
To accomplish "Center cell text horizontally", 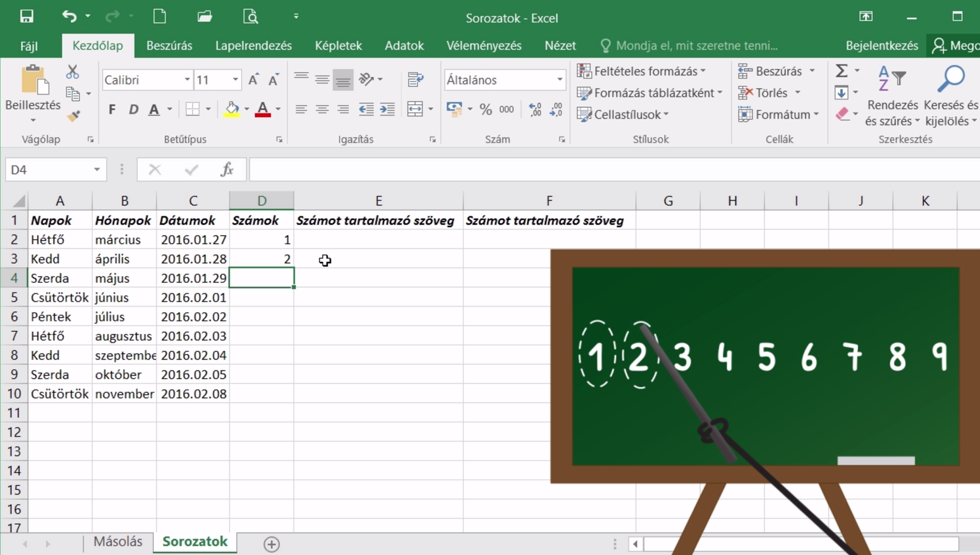I will (x=322, y=109).
